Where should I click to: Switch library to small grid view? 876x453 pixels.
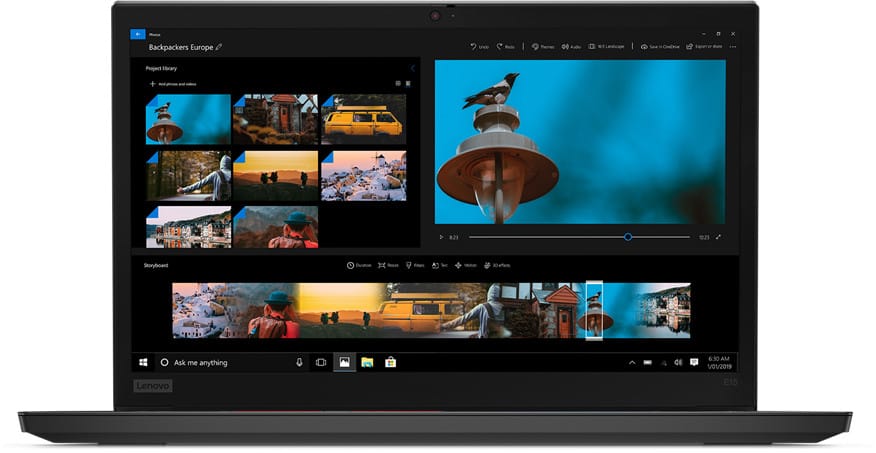[x=398, y=84]
